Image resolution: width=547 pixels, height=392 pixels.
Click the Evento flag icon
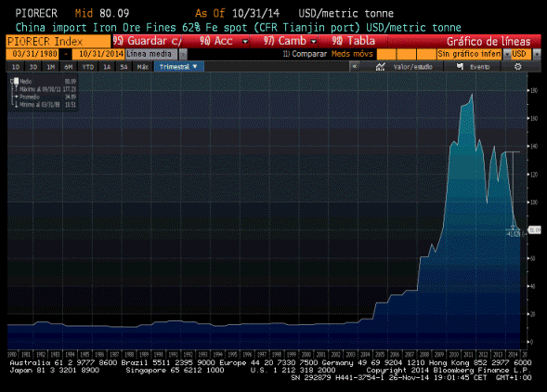click(460, 66)
